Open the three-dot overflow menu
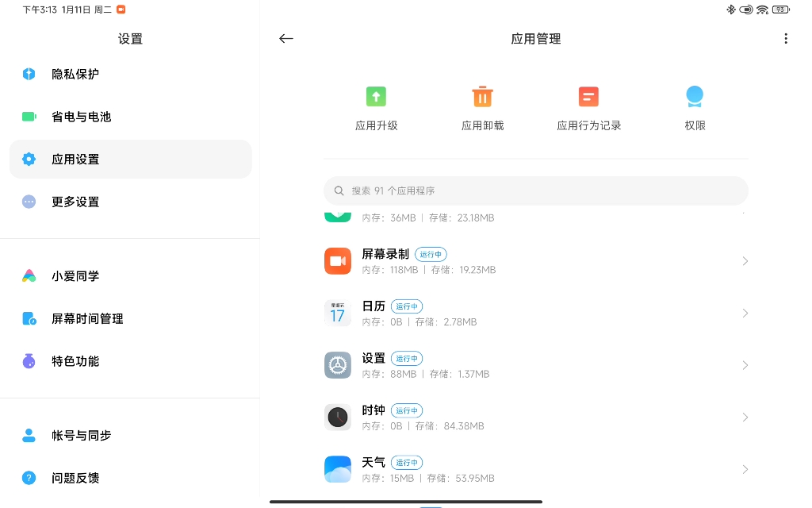Screen dimensions: 812x508 [x=786, y=38]
